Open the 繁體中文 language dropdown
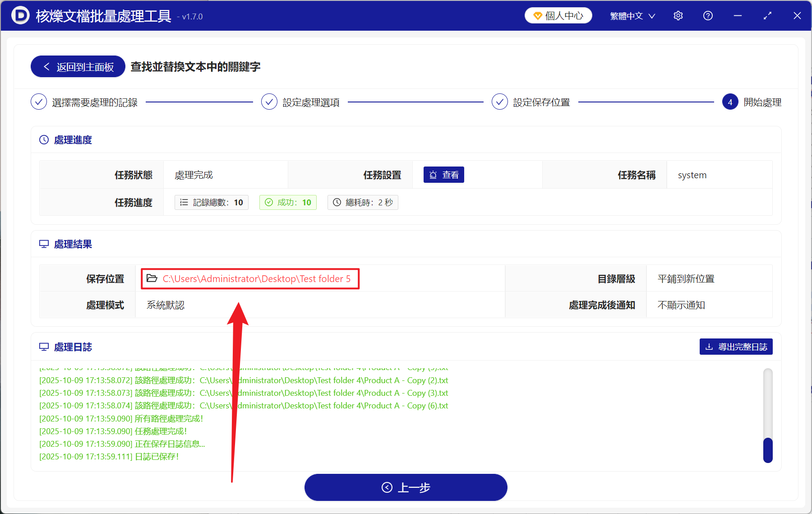The image size is (812, 514). (x=632, y=15)
